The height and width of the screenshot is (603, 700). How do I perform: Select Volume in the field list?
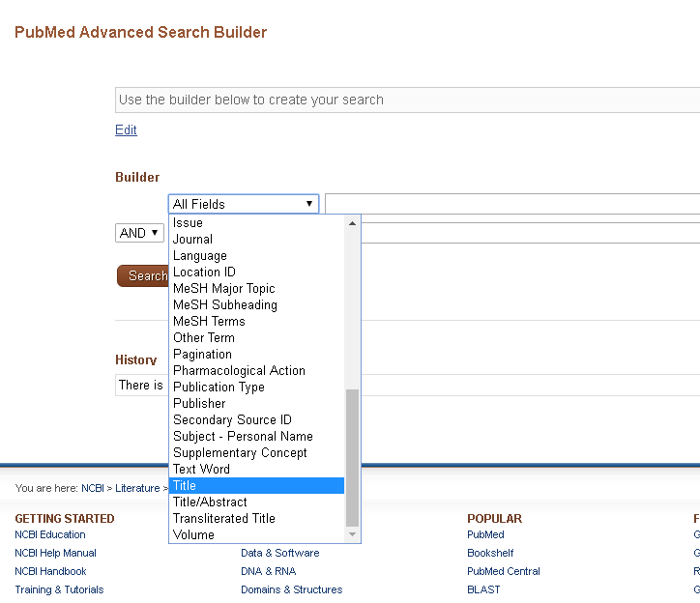[256, 535]
